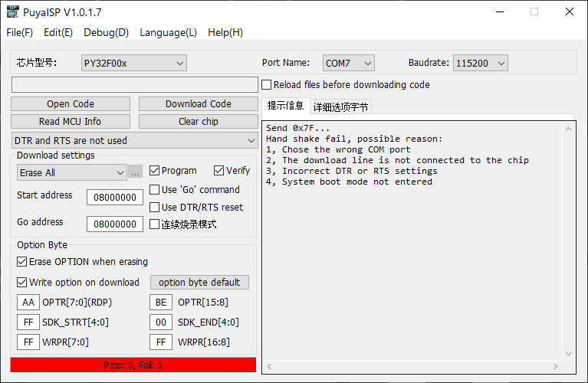Viewport: 588px width, 383px height.
Task: Click the Go address input field
Action: [x=115, y=224]
